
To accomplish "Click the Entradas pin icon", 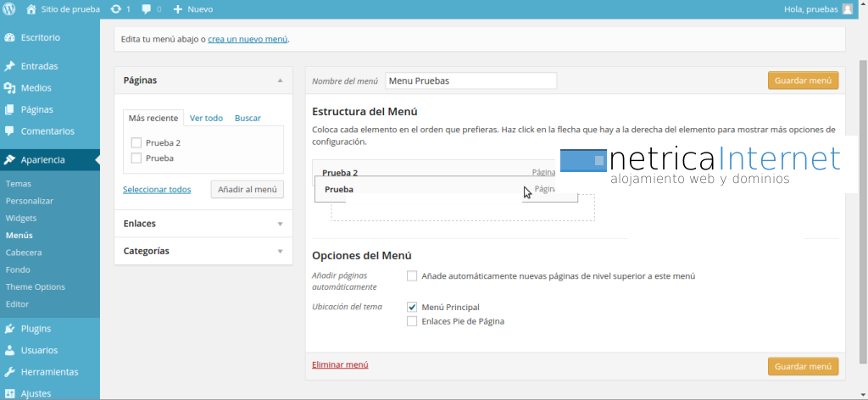I will point(9,66).
